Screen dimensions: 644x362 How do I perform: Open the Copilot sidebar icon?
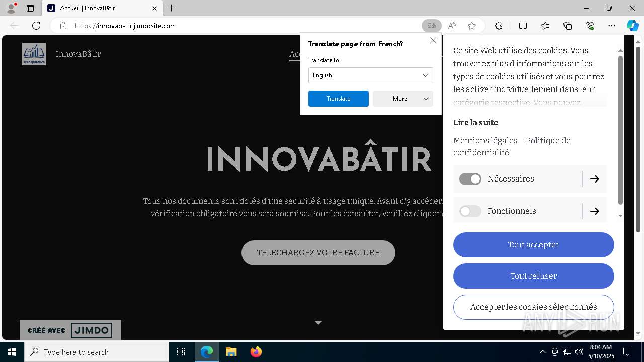(632, 26)
